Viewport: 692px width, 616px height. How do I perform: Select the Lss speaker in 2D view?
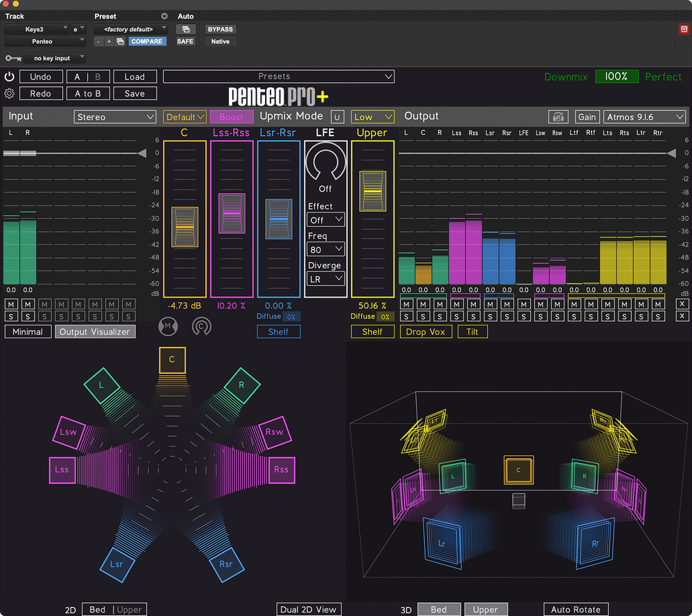point(62,470)
